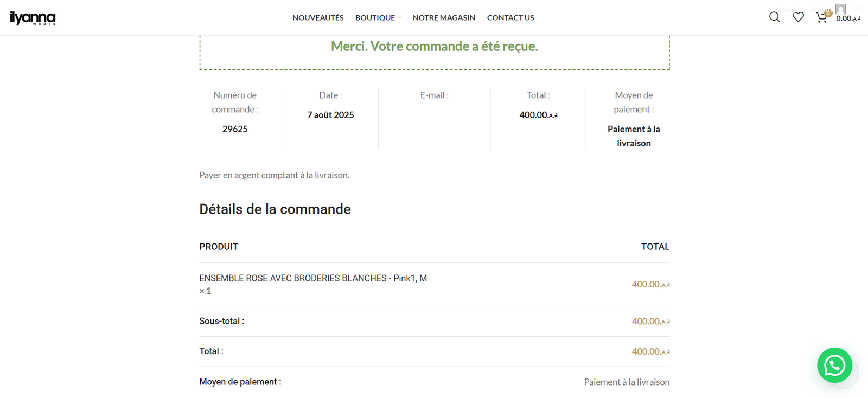Open the Nouveautés menu item
868x398 pixels.
coord(318,18)
